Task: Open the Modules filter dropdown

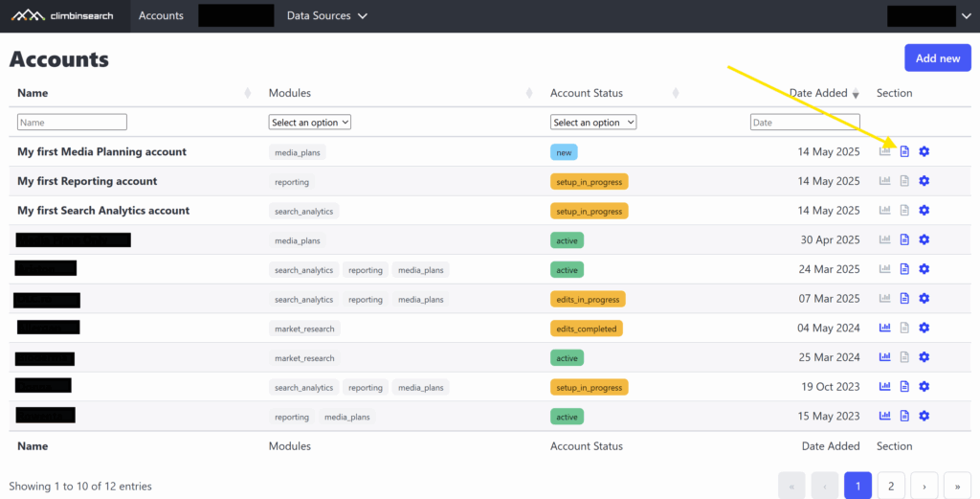Action: pos(310,123)
